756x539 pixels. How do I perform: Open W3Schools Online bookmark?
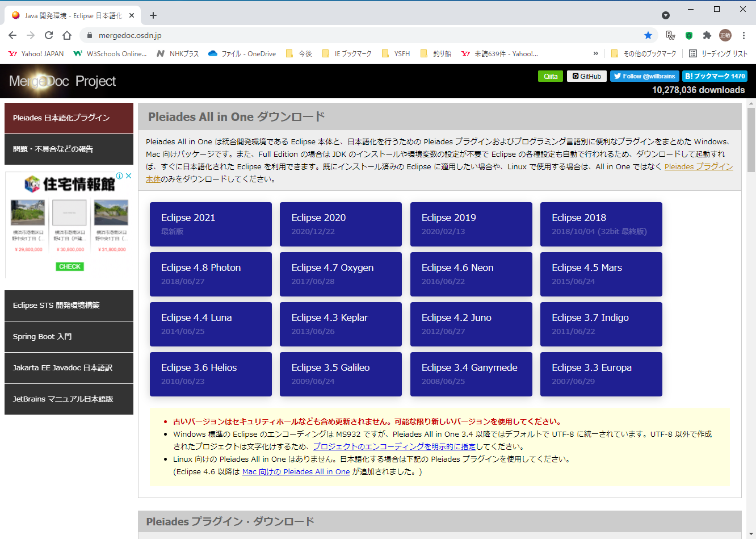[x=110, y=53]
